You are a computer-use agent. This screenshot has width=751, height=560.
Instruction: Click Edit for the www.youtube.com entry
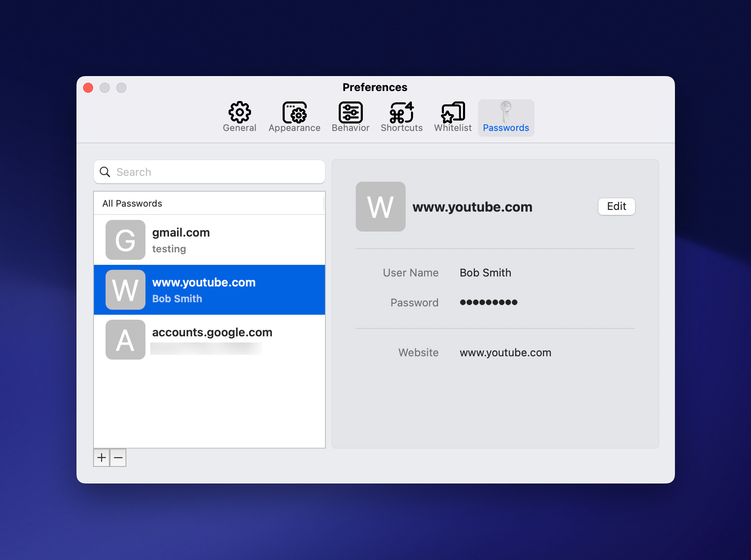tap(616, 206)
